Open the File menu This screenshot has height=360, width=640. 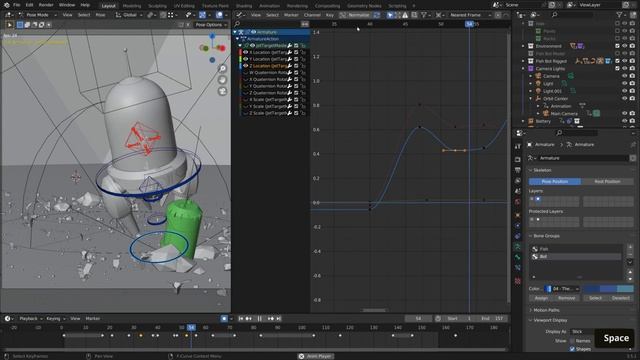click(16, 5)
